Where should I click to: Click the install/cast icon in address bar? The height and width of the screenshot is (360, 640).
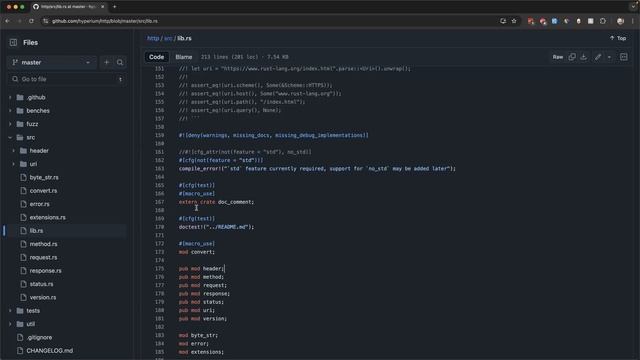pyautogui.click(x=503, y=21)
